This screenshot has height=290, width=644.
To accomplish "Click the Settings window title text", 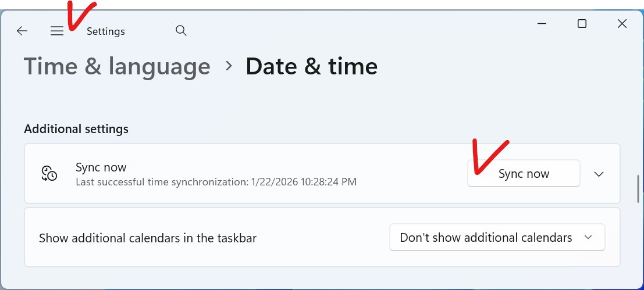I will [106, 31].
